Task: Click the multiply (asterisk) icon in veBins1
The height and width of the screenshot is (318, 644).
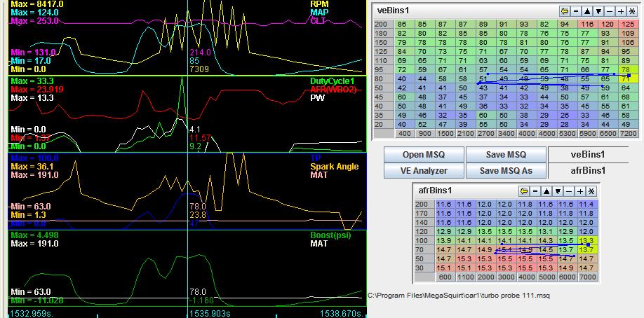Action: 632,11
